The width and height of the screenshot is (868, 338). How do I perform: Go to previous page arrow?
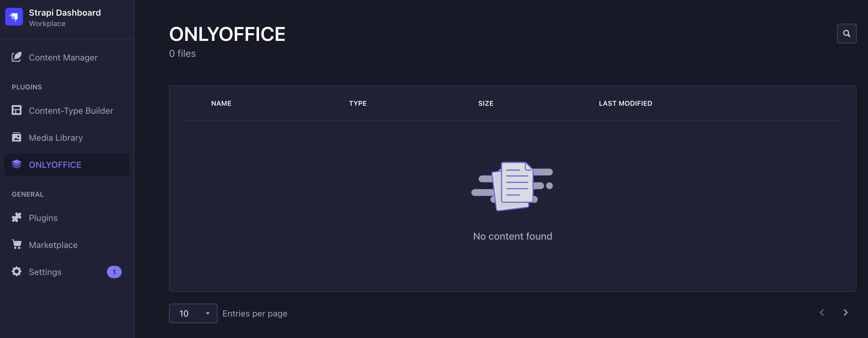pos(822,313)
